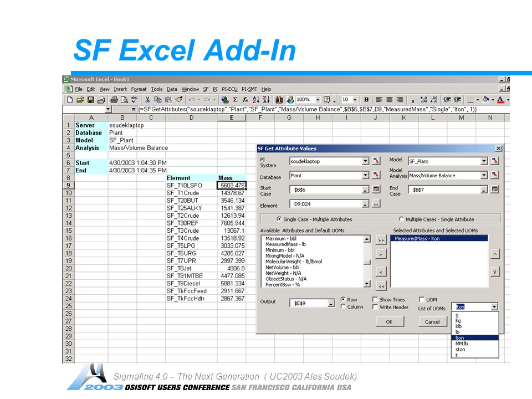Create a new workbook with New icon
The width and height of the screenshot is (532, 399).
click(x=70, y=99)
